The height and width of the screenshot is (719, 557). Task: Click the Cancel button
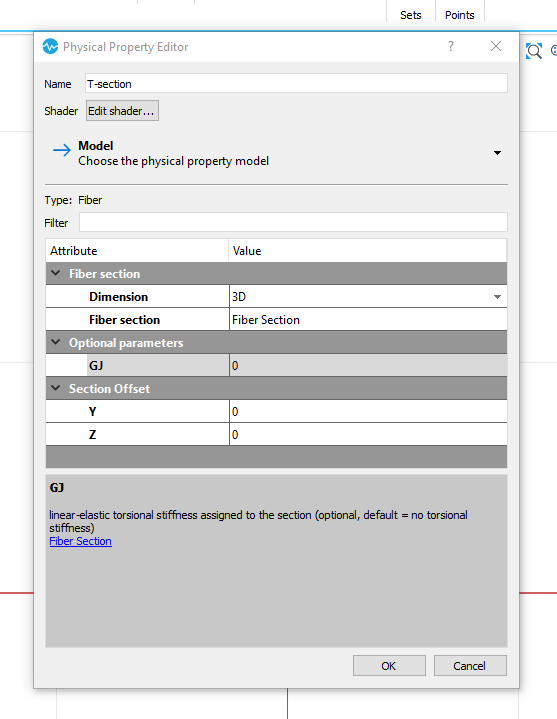coord(470,665)
